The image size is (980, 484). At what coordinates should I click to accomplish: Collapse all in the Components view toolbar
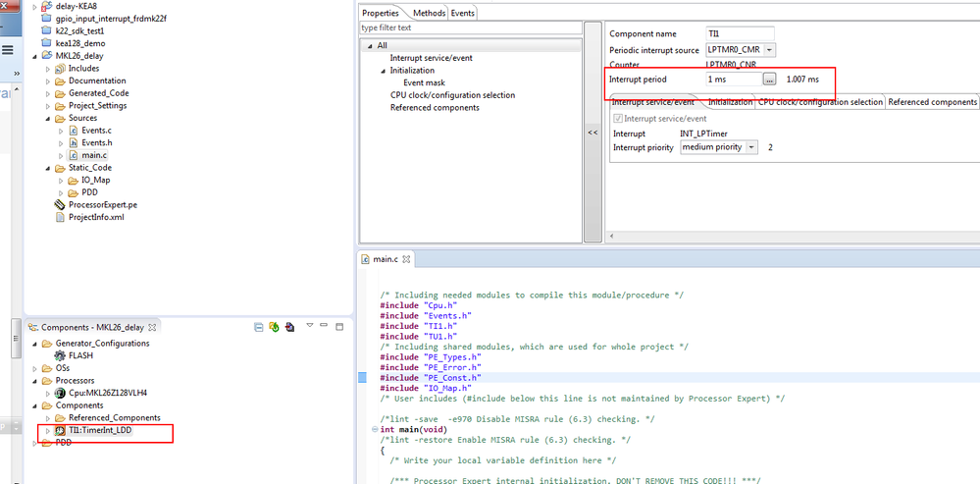click(x=259, y=326)
